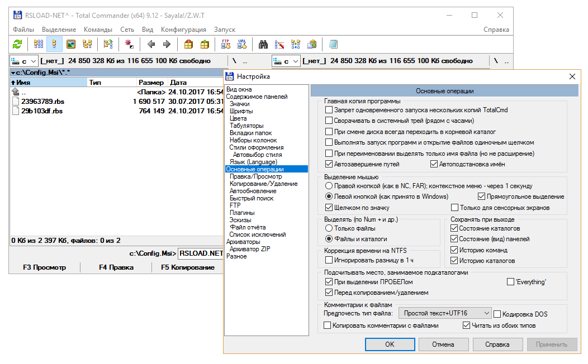Image resolution: width=588 pixels, height=364 pixels.
Task: Open the Выделение menu
Action: (59, 30)
